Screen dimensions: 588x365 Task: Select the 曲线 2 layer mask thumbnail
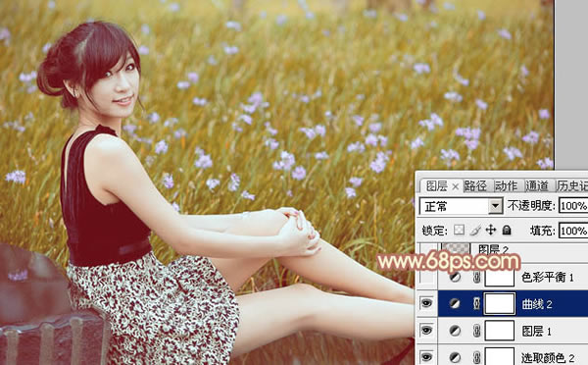click(x=500, y=304)
